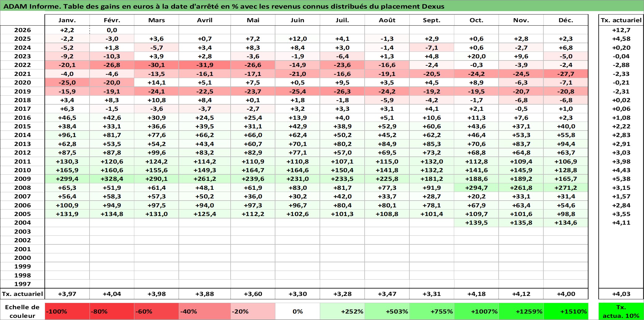
Task: Click the Août column header
Action: click(x=387, y=20)
